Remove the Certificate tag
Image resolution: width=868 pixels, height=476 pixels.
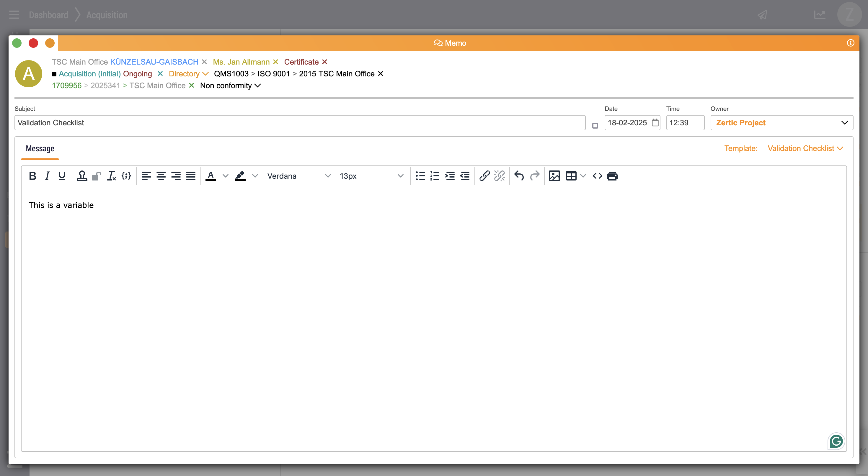324,62
